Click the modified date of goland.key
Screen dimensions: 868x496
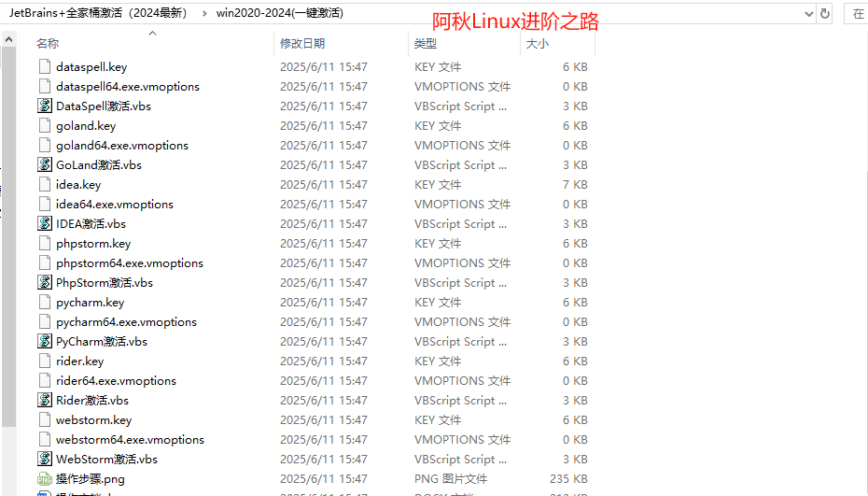(323, 126)
